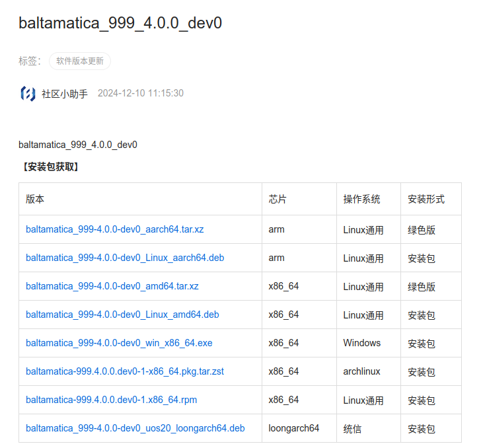Click the post timestamp 2024-12-10 11:15:30
Screen dimensions: 483x448
pyautogui.click(x=141, y=93)
